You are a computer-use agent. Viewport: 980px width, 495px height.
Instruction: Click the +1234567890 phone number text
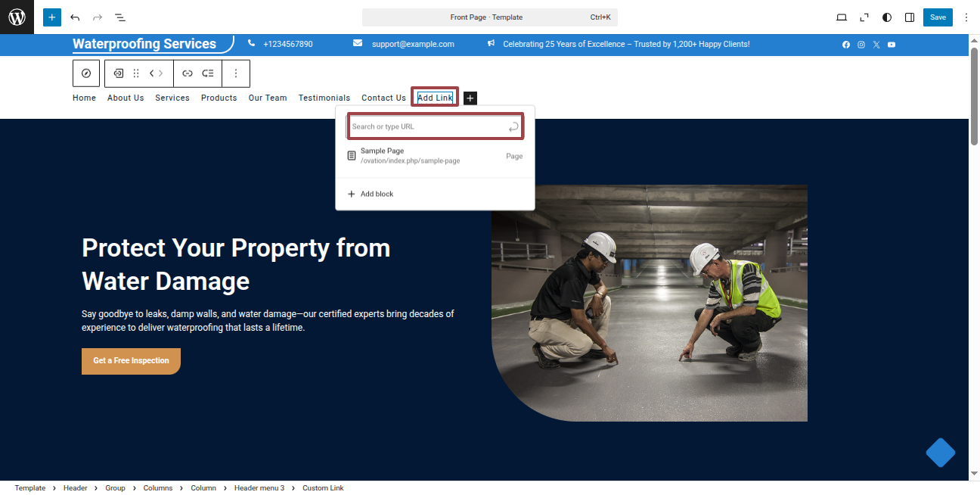click(288, 45)
